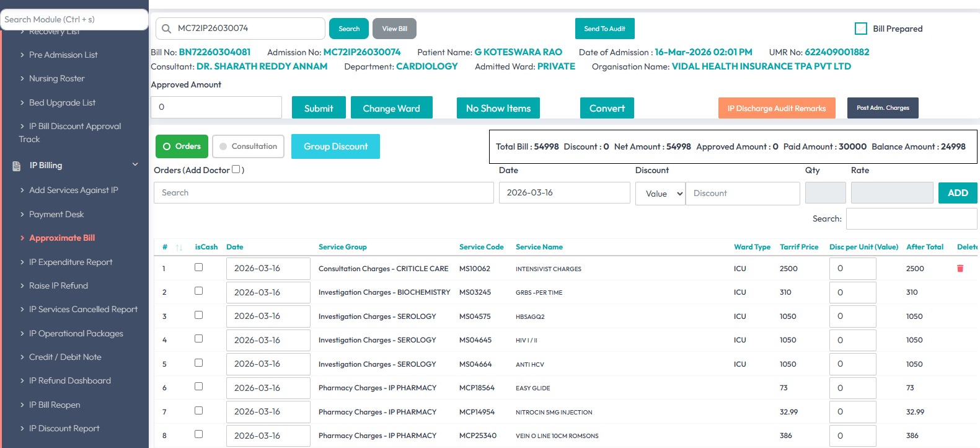Click the Orders search field
Viewport: 980px width, 448px height.
tap(324, 193)
